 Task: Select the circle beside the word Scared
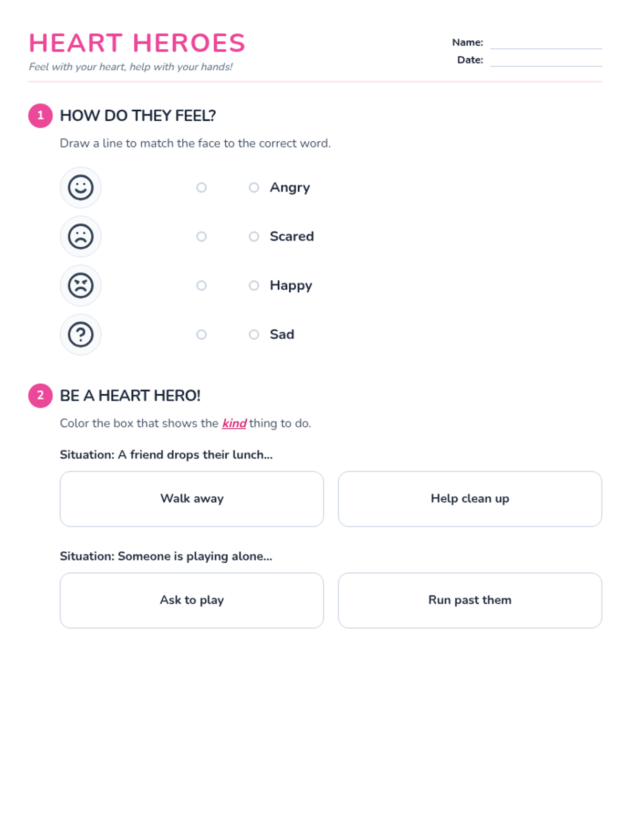[254, 236]
